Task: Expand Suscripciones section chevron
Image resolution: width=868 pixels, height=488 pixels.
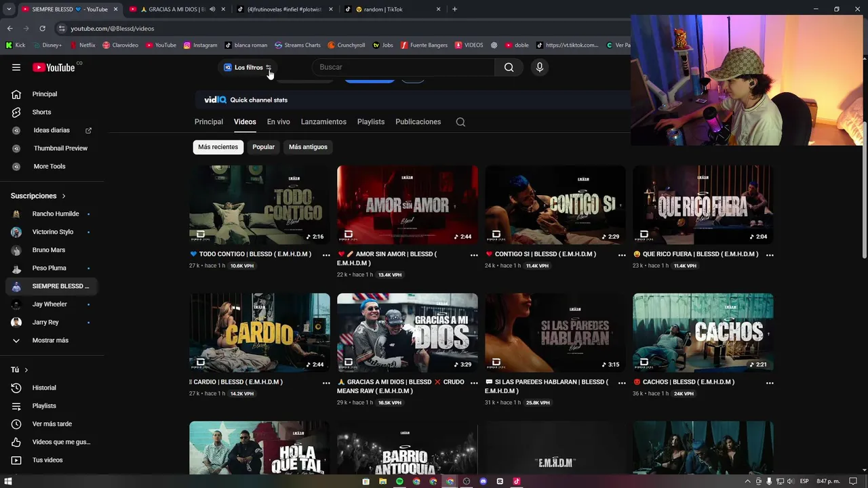Action: [64, 196]
